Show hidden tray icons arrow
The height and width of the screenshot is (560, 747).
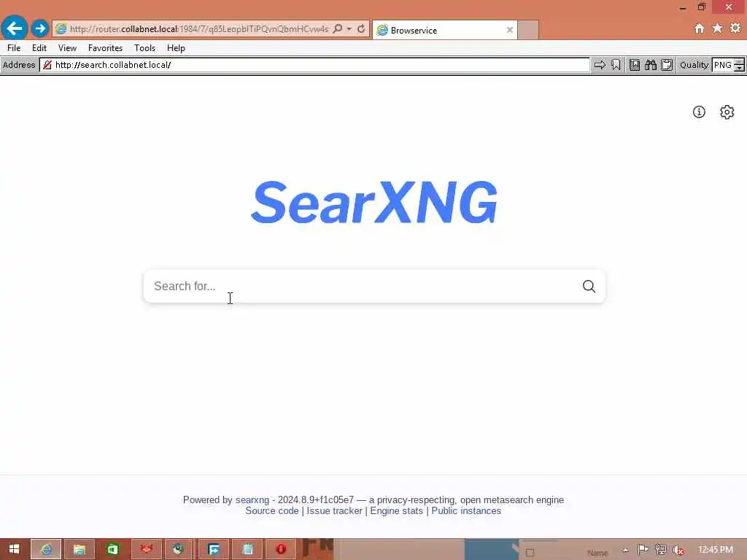point(625,550)
